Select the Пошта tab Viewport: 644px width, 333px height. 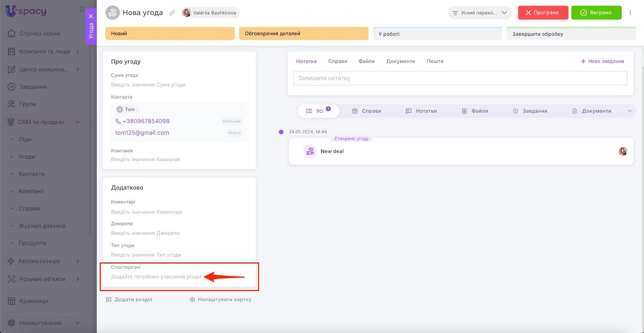pyautogui.click(x=435, y=61)
